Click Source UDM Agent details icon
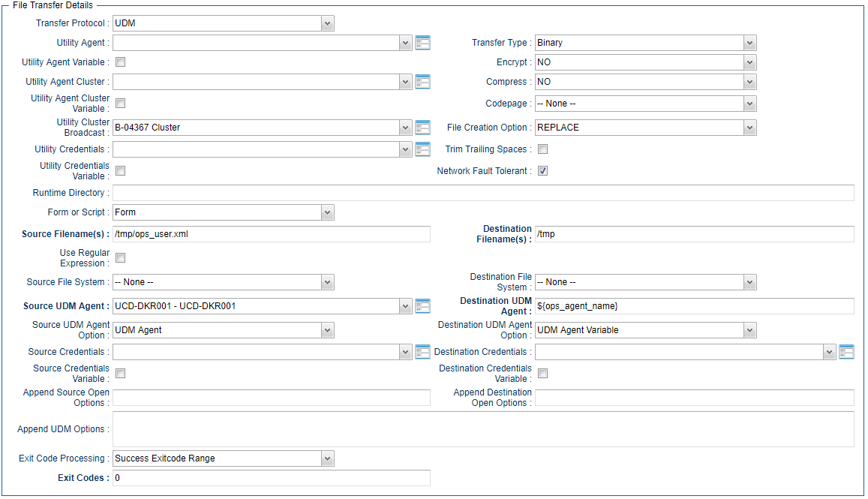 click(x=422, y=306)
